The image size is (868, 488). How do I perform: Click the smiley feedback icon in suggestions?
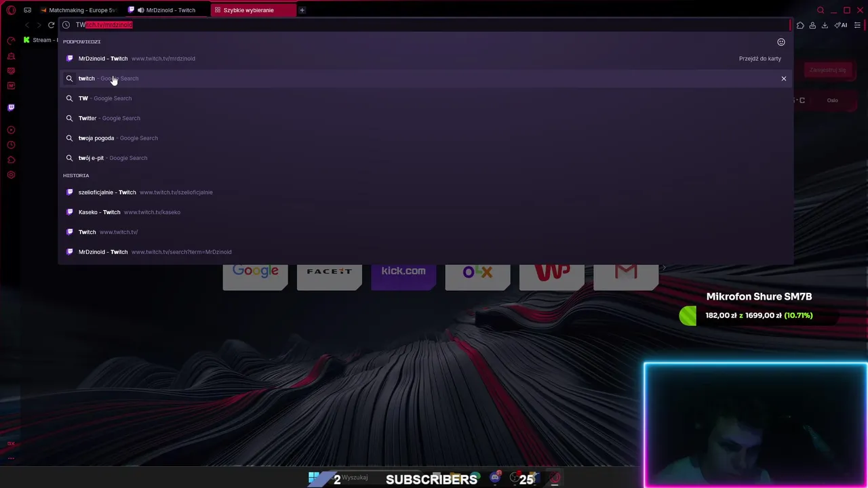[x=781, y=42]
